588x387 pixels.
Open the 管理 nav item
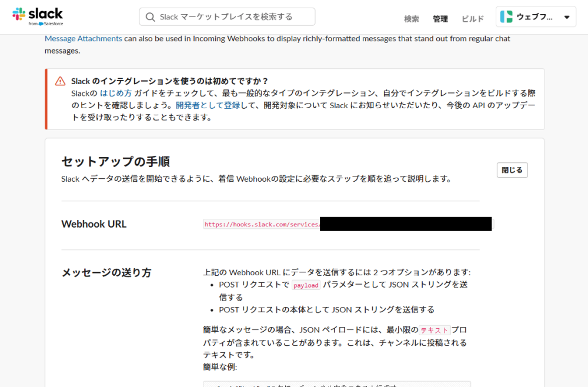(x=440, y=19)
